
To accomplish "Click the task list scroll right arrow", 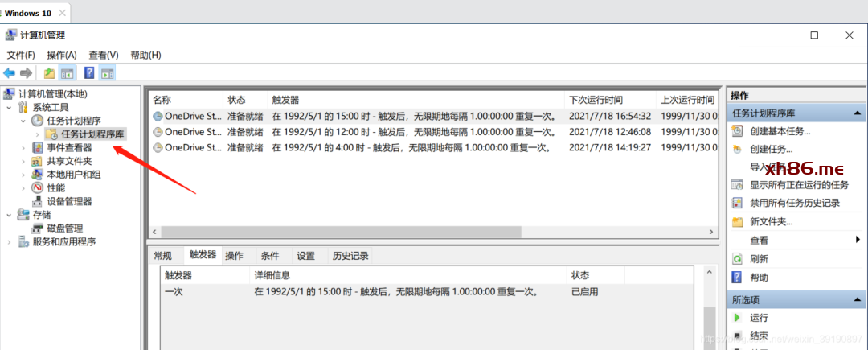I will pos(711,232).
